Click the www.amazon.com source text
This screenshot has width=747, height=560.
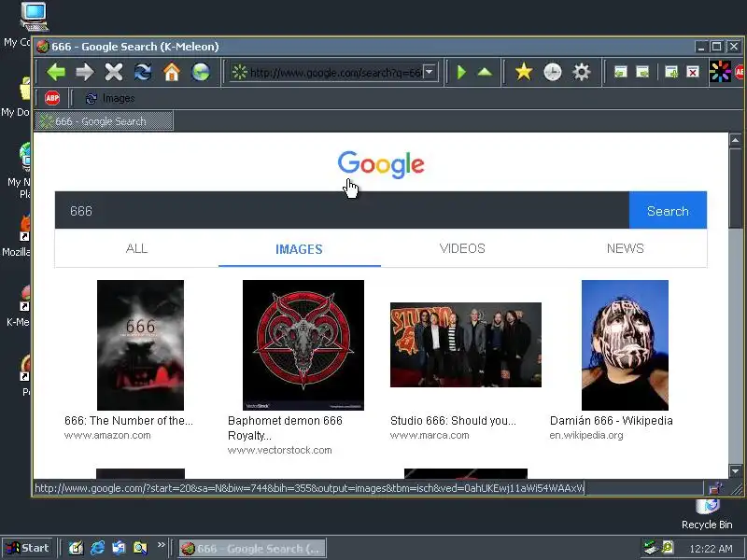[107, 435]
